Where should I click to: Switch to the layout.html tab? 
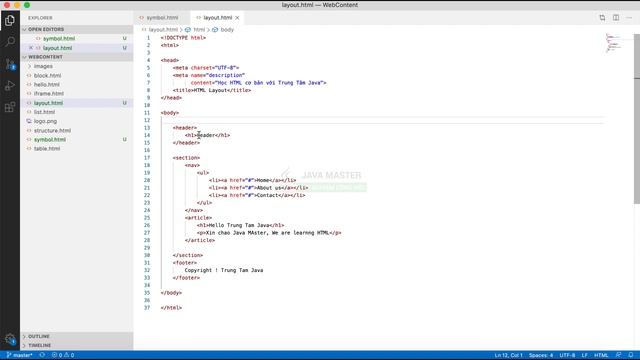click(217, 18)
